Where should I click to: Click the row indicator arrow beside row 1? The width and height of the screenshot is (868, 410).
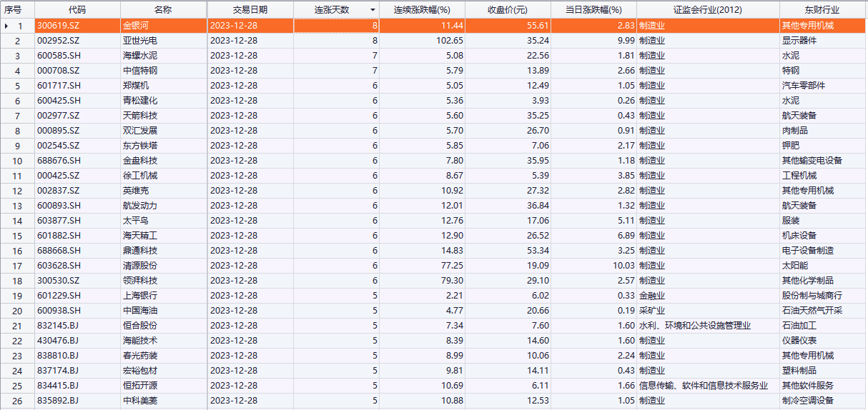click(7, 26)
